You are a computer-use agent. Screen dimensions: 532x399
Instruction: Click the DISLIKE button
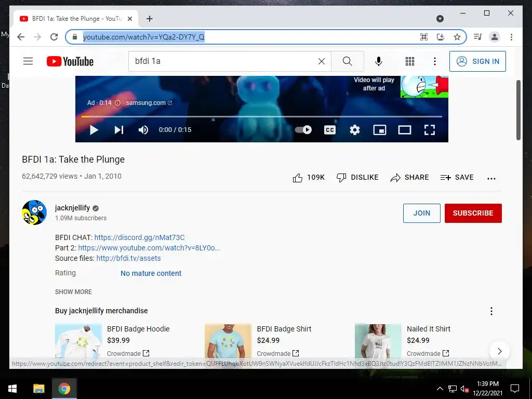[357, 178]
